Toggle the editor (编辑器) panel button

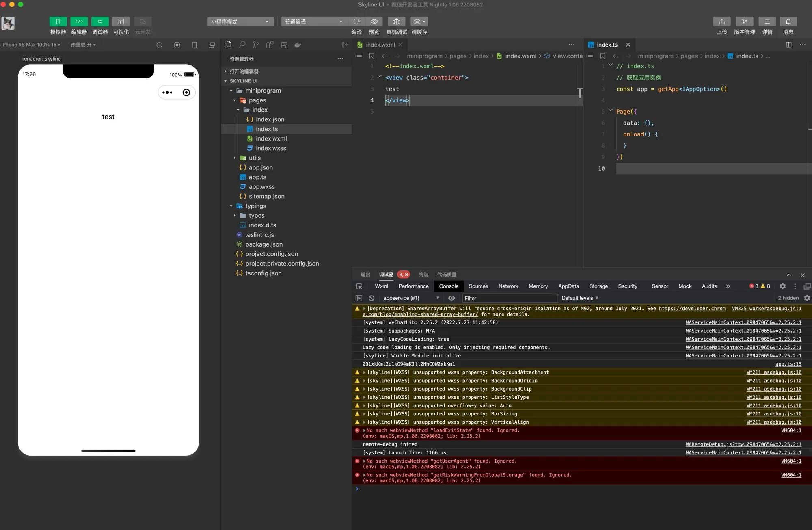79,22
